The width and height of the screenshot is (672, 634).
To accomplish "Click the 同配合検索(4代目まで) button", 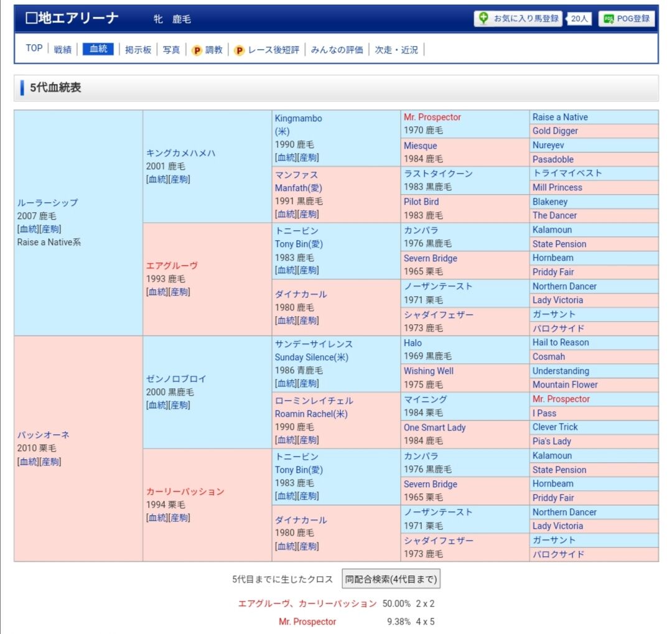I will coord(391,579).
